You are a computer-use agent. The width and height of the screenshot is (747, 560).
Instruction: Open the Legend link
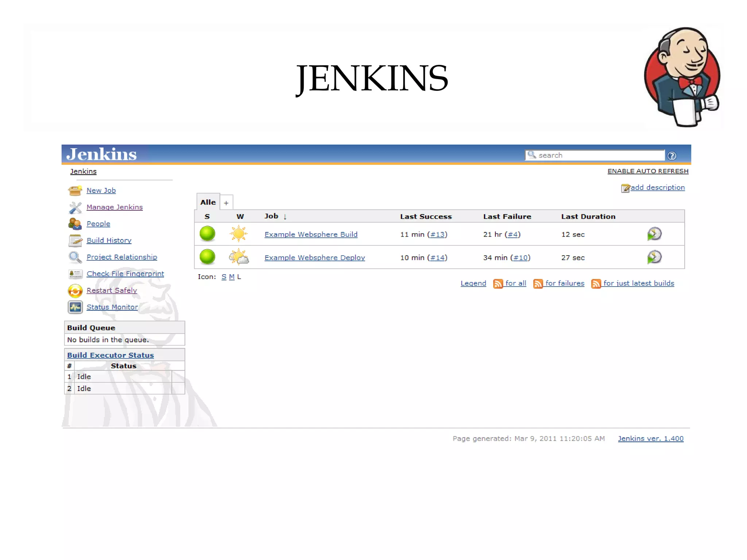(473, 283)
